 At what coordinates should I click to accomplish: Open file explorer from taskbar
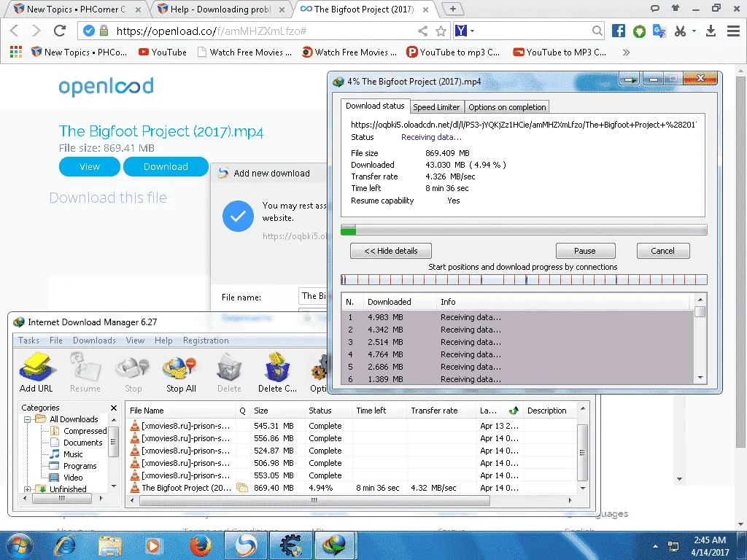point(110,545)
